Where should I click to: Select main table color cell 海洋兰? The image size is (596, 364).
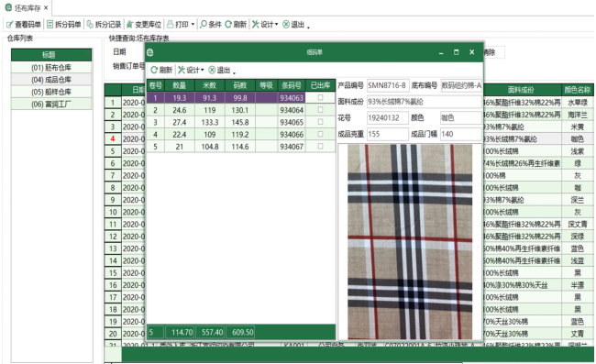tap(578, 115)
